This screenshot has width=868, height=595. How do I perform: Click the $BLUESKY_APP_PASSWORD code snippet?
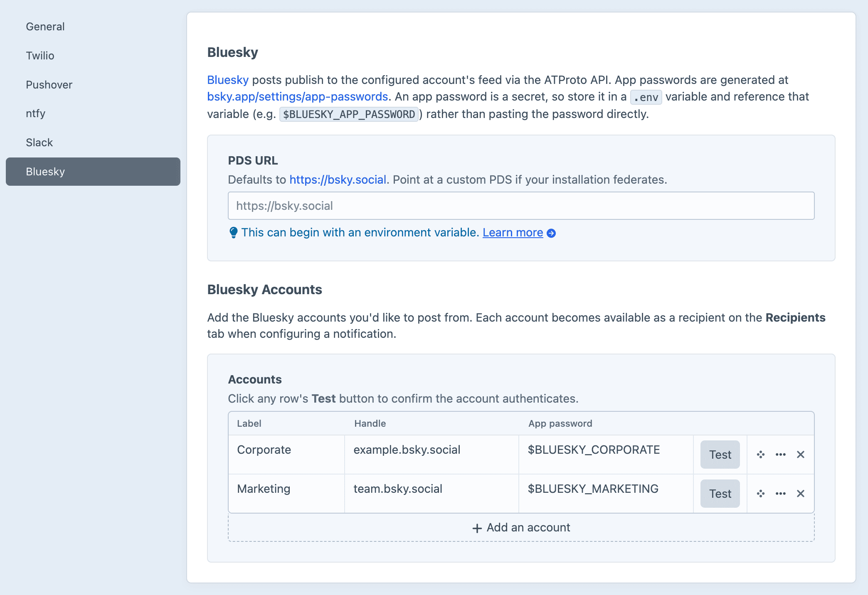tap(349, 114)
